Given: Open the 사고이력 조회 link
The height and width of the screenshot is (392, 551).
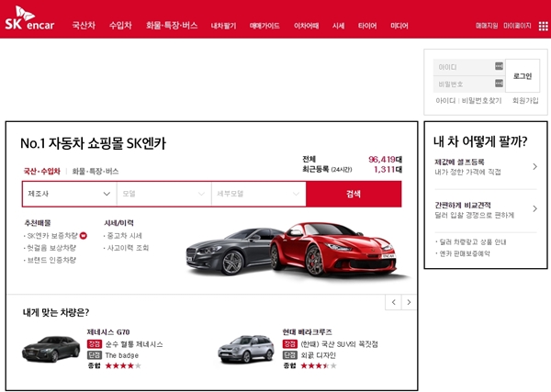Looking at the screenshot, I should coord(128,248).
